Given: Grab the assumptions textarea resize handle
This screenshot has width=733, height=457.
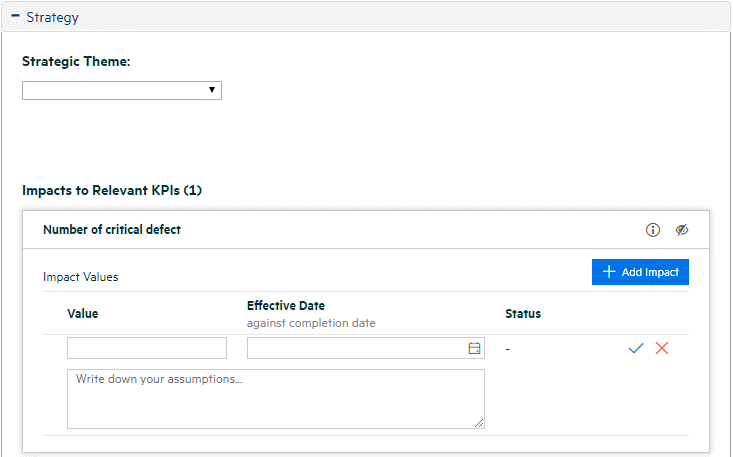Looking at the screenshot, I should (x=479, y=423).
